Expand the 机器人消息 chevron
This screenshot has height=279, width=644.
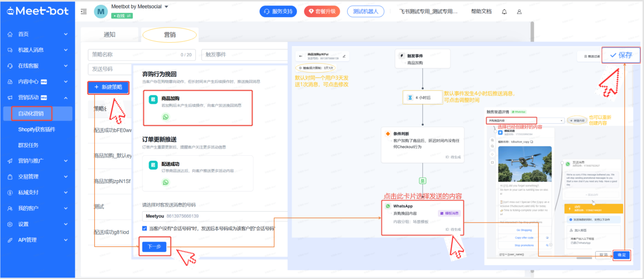(66, 50)
